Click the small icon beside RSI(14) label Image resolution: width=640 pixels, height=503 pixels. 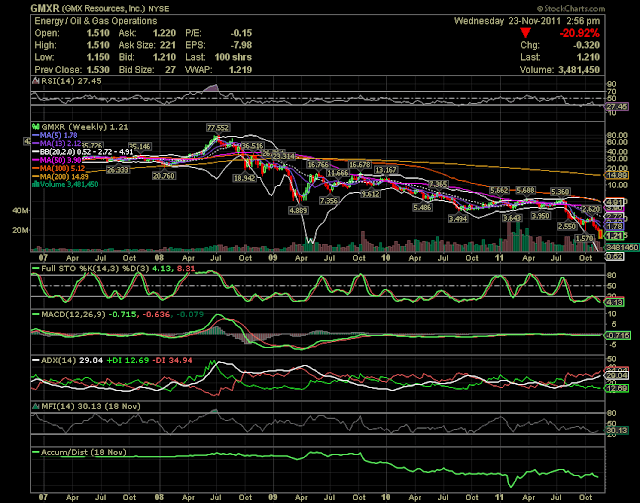click(36, 81)
